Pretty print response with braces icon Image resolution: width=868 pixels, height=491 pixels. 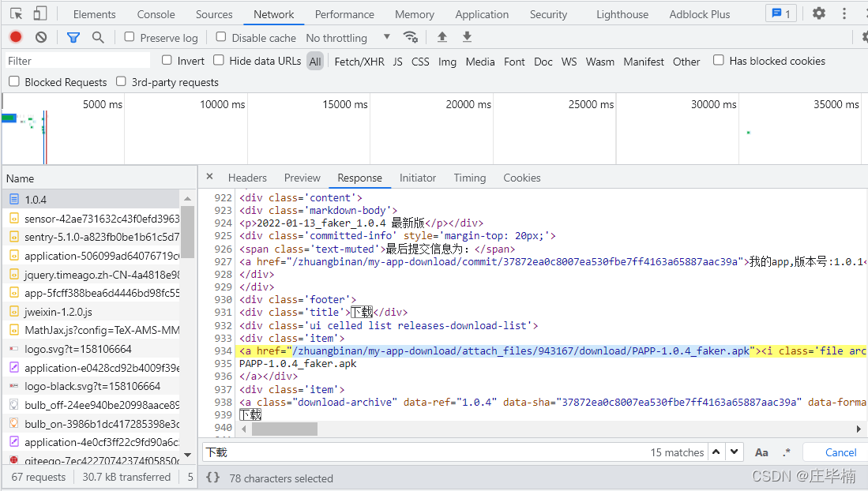pyautogui.click(x=212, y=477)
